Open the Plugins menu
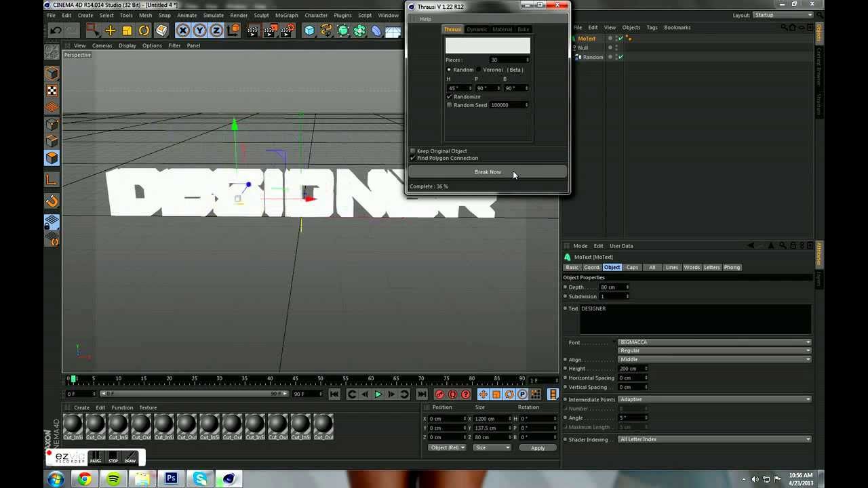 (x=342, y=15)
